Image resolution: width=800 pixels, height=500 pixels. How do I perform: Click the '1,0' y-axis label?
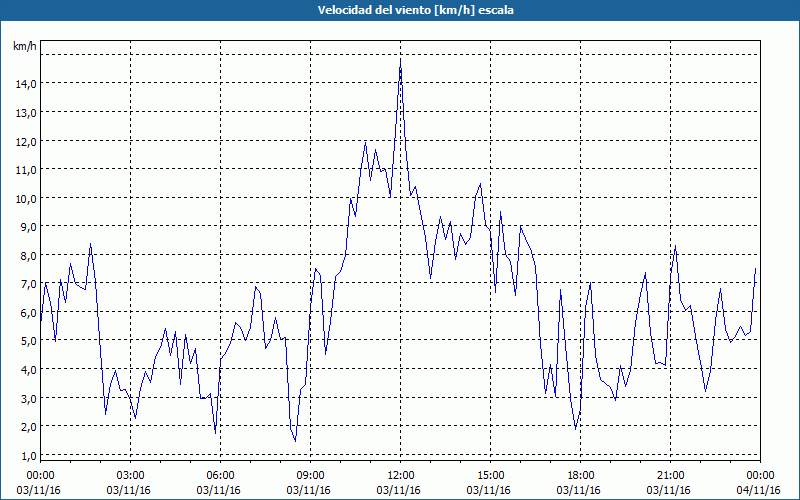28,456
